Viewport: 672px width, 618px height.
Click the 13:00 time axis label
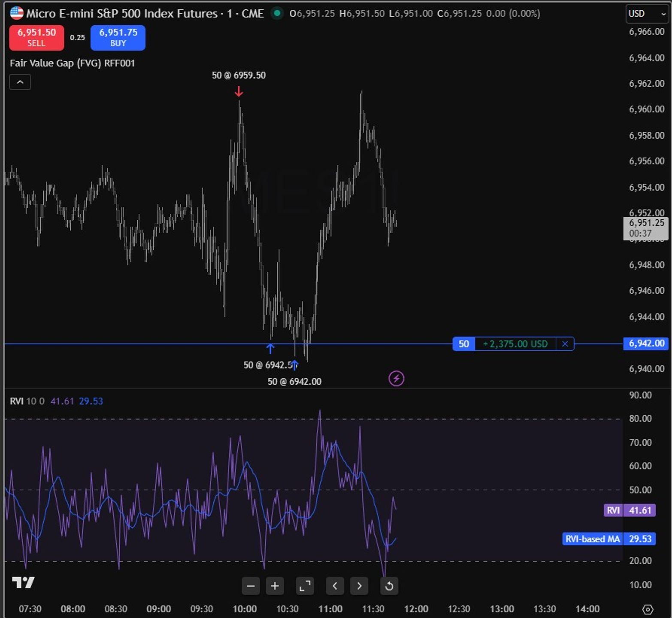[502, 609]
